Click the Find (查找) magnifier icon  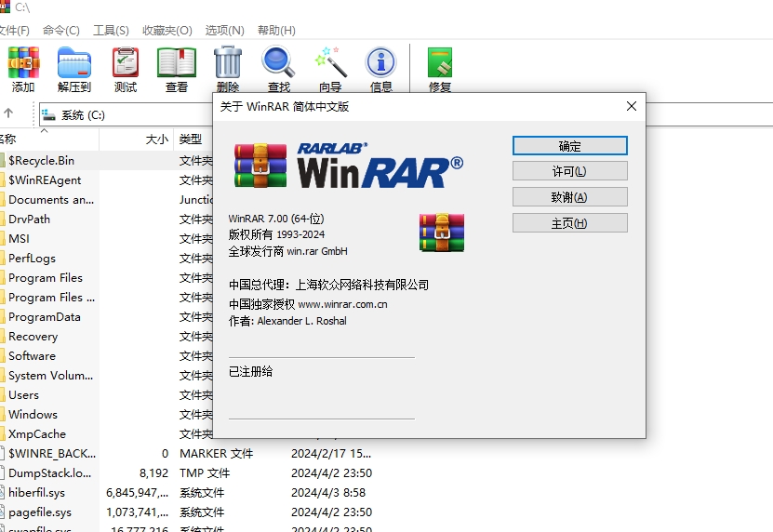click(278, 62)
